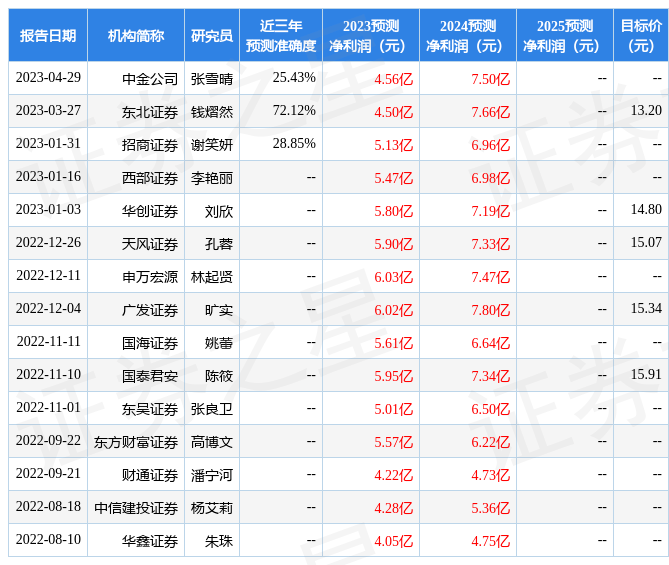Screen dimensions: 669x565
Task: Select researcher name 张雪晴
Action: point(212,79)
